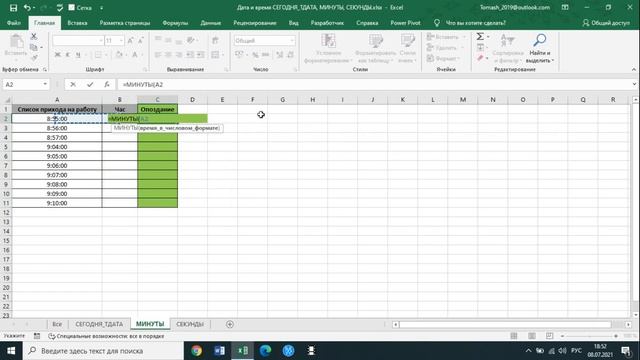Click the decrease font size icon
Screen dimensions: 640x360
click(141, 40)
